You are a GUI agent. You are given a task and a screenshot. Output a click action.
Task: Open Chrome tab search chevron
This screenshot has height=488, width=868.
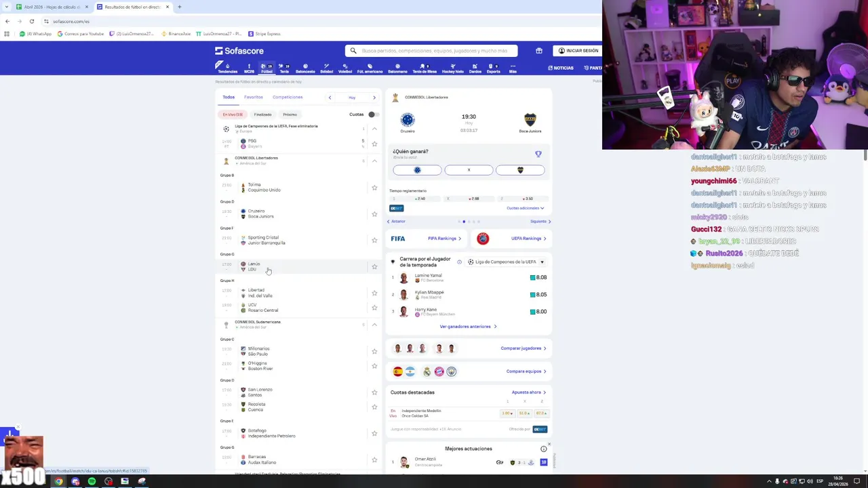click(x=7, y=7)
